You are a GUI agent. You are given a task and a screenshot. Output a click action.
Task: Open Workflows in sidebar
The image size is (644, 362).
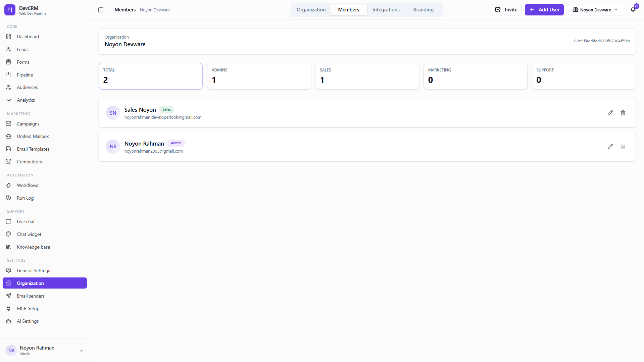coord(45,185)
